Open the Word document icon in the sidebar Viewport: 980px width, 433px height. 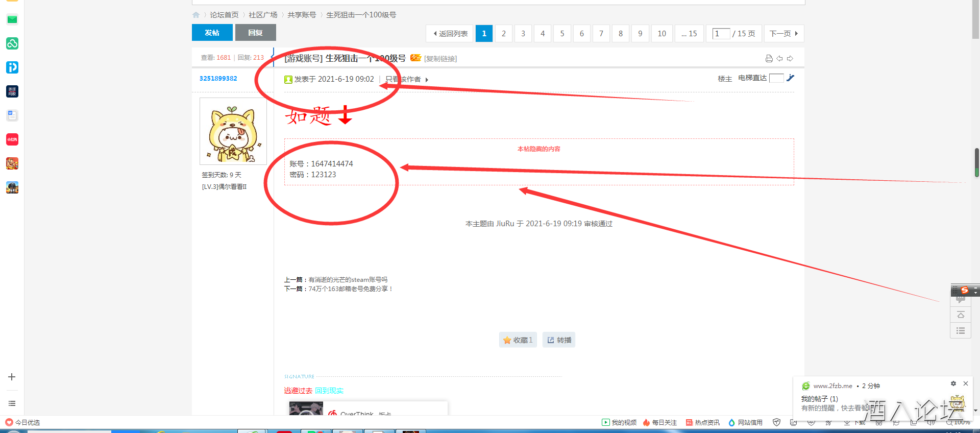[x=12, y=115]
